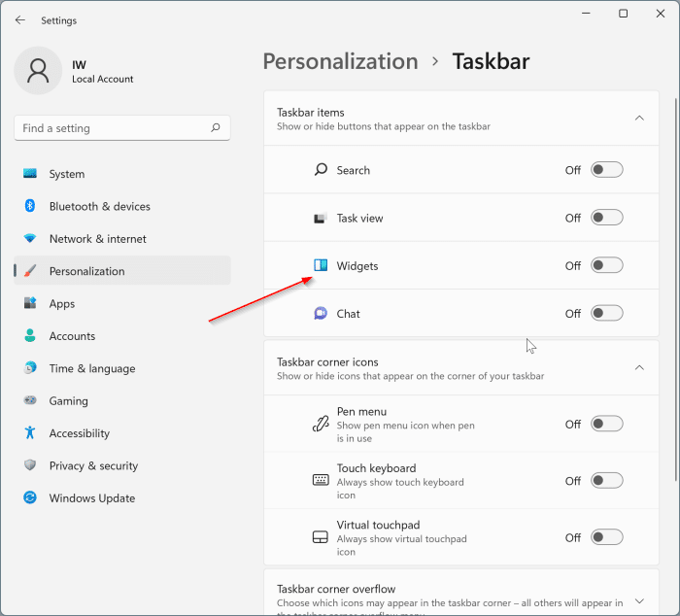
Task: Click the Accounts person icon
Action: (30, 335)
